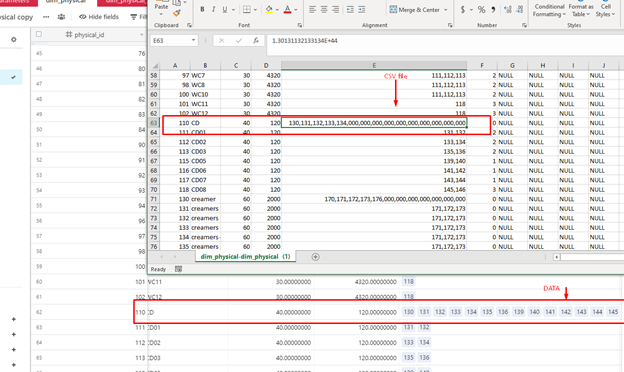Align cell text left

tap(312, 9)
